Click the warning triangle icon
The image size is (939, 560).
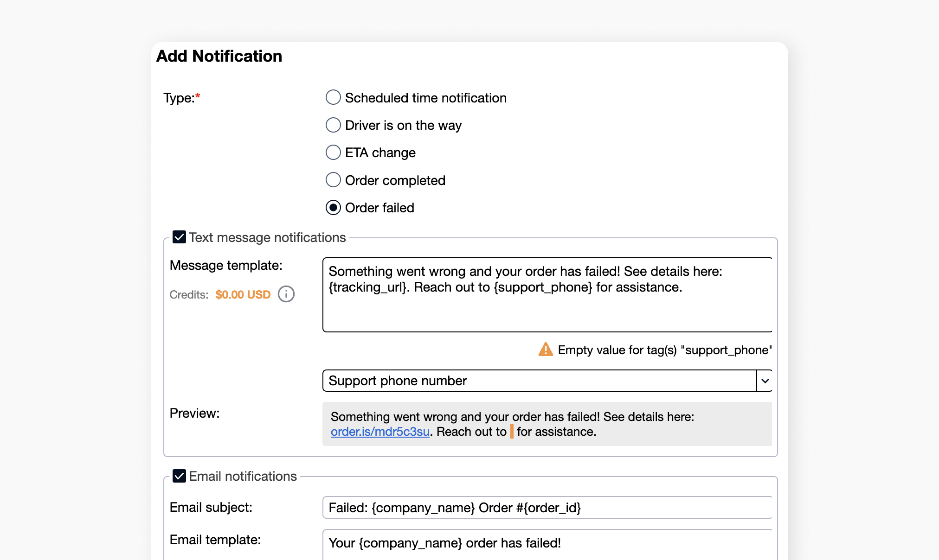tap(546, 349)
